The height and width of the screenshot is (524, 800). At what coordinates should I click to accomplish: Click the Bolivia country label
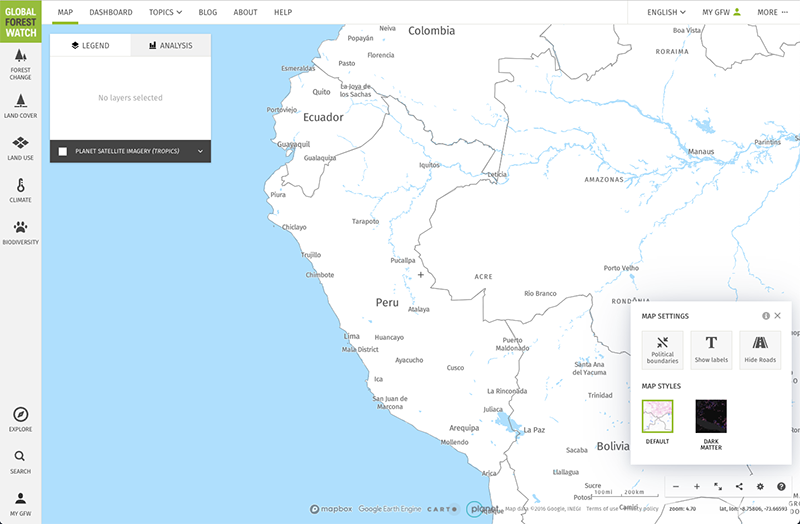[613, 446]
